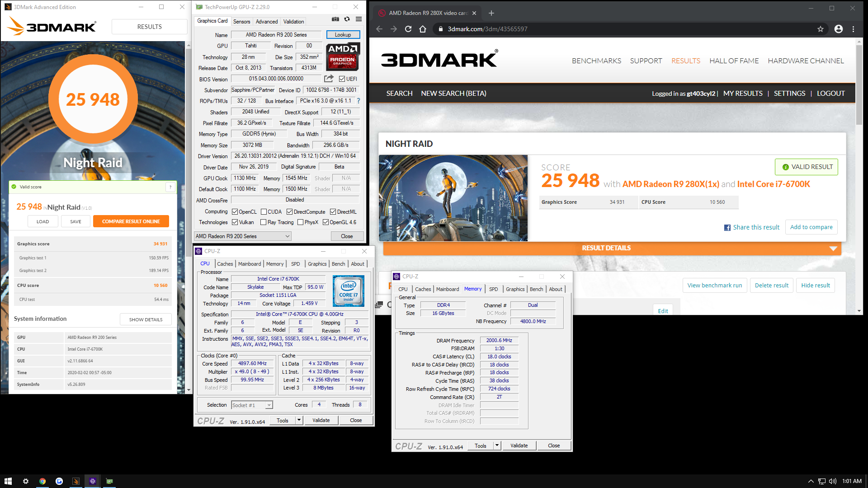This screenshot has width=868, height=488.
Task: Open GPU-Z hamburger menu
Action: pos(359,19)
